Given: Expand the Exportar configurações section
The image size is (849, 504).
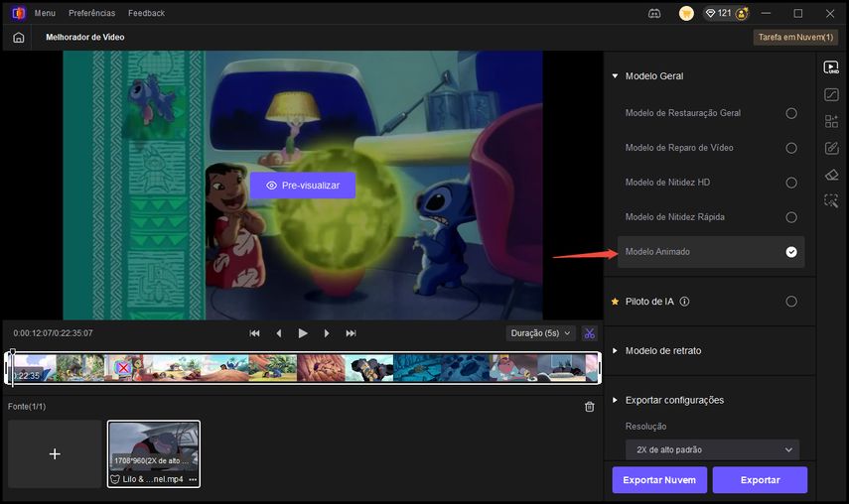Looking at the screenshot, I should (x=615, y=400).
